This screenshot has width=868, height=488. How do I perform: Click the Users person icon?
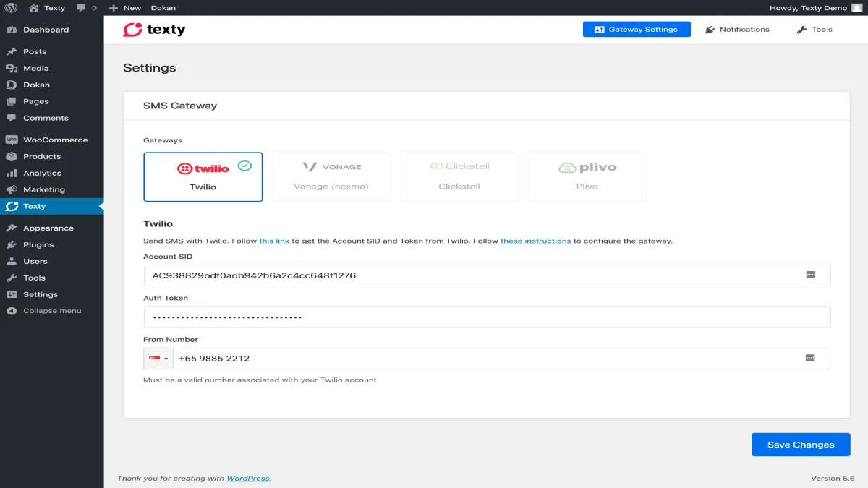pyautogui.click(x=12, y=262)
